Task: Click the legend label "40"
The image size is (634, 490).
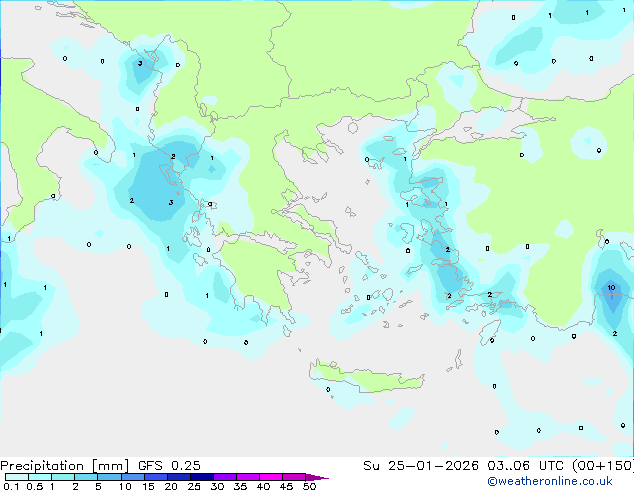Action: [x=264, y=486]
